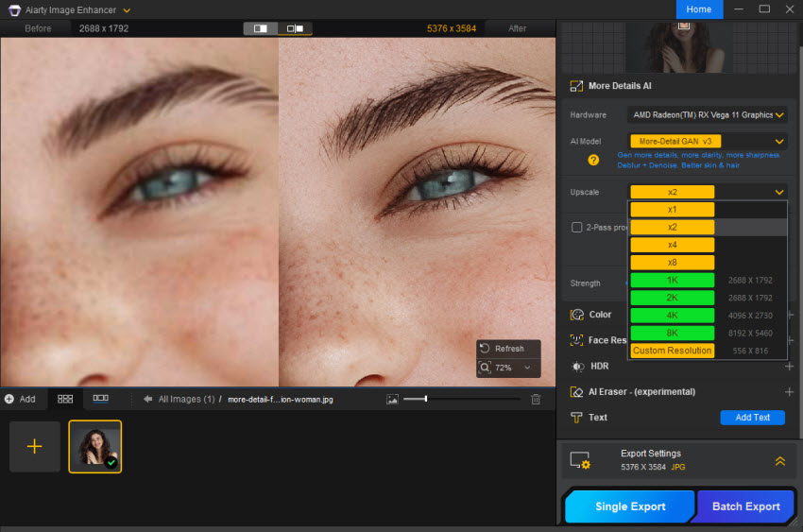Image resolution: width=803 pixels, height=532 pixels.
Task: Click the All Images (1) link
Action: (x=186, y=399)
